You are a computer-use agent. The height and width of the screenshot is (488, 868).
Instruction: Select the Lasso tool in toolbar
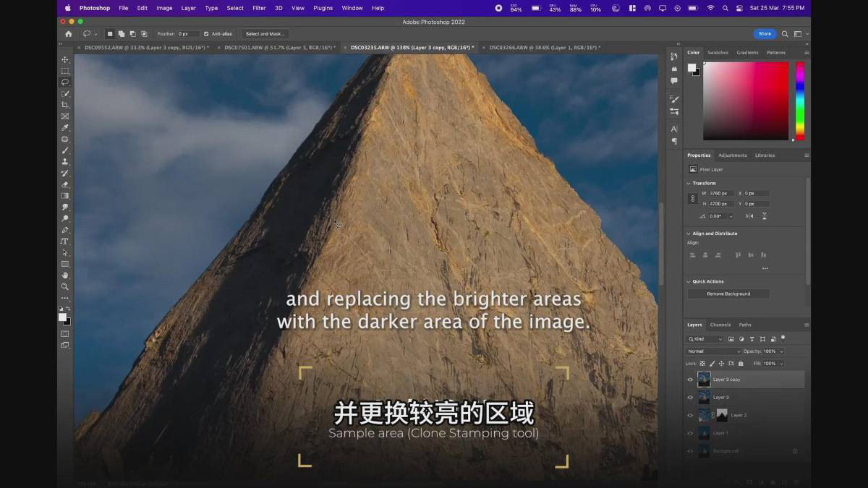[65, 82]
